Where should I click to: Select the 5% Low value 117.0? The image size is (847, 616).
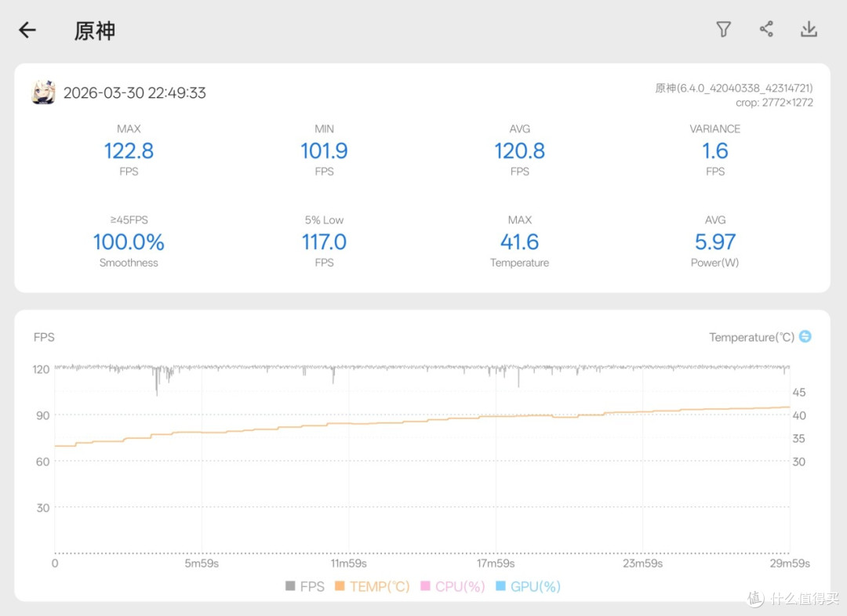pos(324,242)
